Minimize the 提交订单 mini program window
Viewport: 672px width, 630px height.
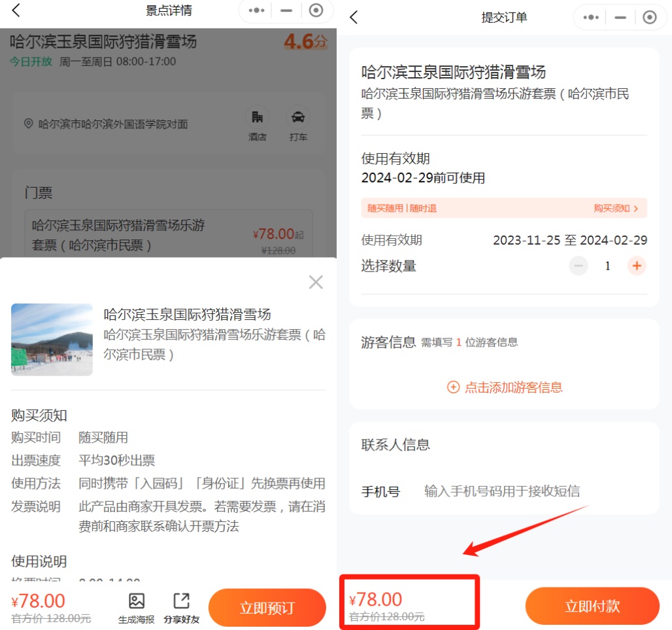[620, 18]
